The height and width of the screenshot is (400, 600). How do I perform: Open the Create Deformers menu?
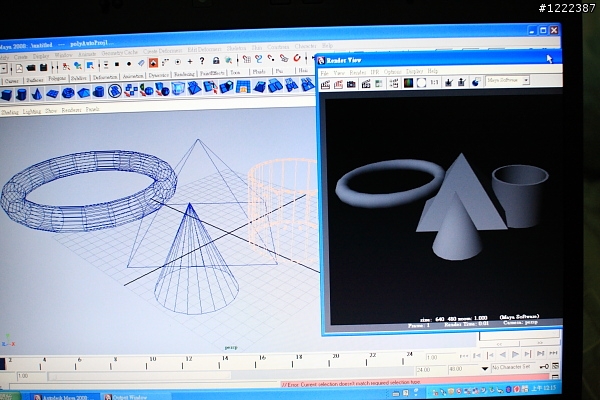(163, 51)
